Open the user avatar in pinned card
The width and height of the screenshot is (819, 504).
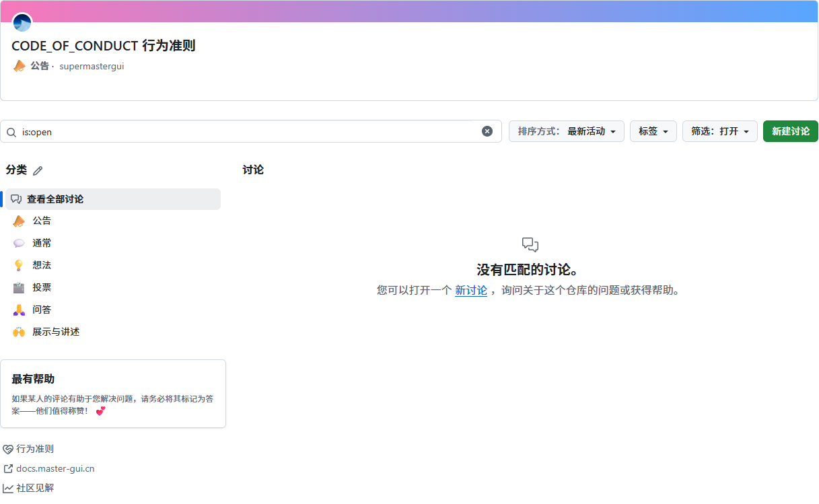(x=22, y=23)
